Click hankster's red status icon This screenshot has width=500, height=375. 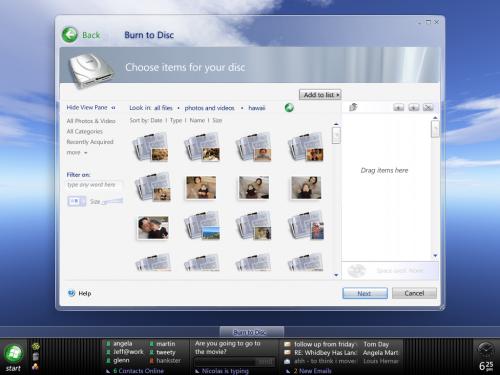pos(152,361)
